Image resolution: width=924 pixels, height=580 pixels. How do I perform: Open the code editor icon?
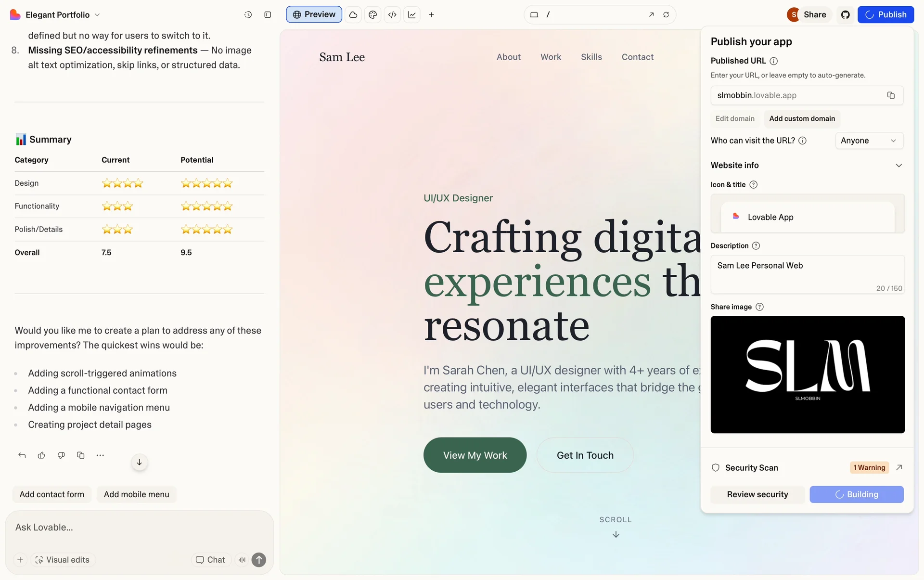(392, 15)
